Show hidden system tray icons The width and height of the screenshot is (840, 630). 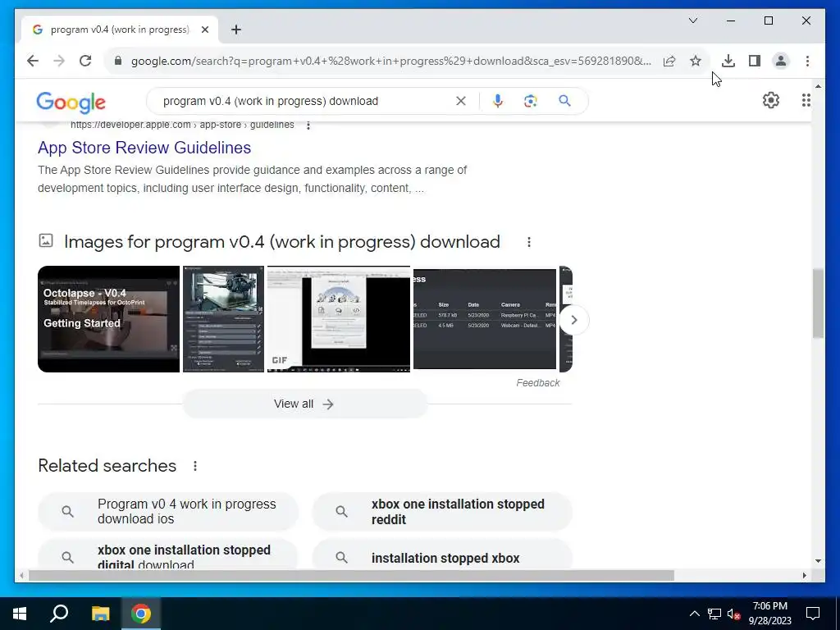(694, 614)
